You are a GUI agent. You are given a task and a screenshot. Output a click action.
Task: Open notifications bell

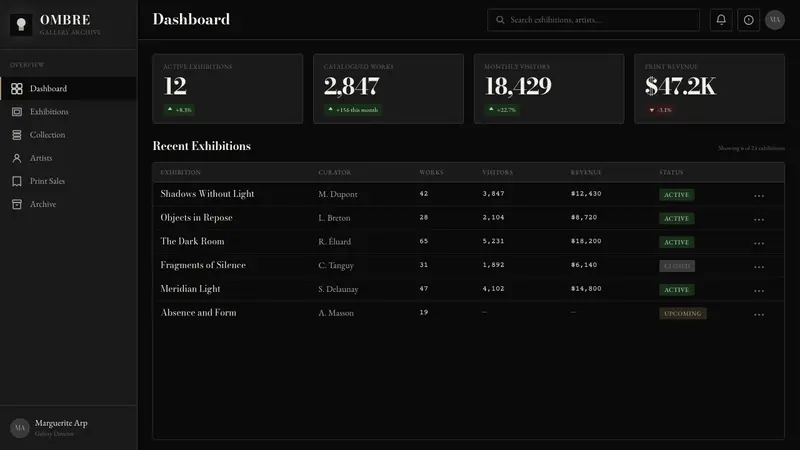721,20
